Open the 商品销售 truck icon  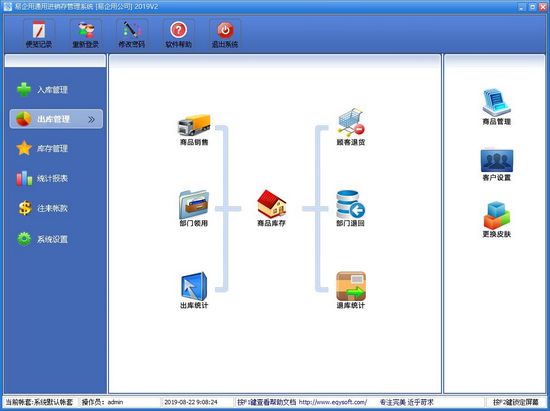coord(194,125)
